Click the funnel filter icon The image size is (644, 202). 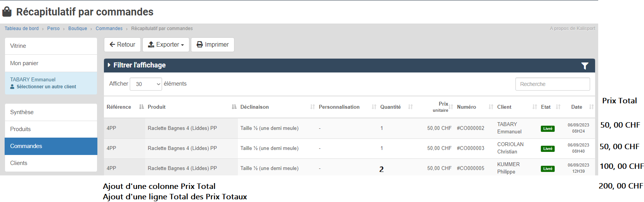point(584,66)
